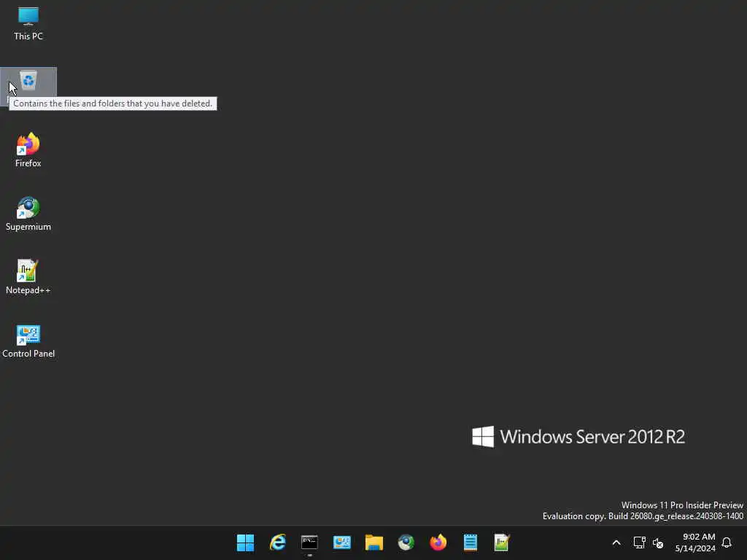The image size is (747, 560).
Task: Open Notepad from the taskbar
Action: pos(471,542)
